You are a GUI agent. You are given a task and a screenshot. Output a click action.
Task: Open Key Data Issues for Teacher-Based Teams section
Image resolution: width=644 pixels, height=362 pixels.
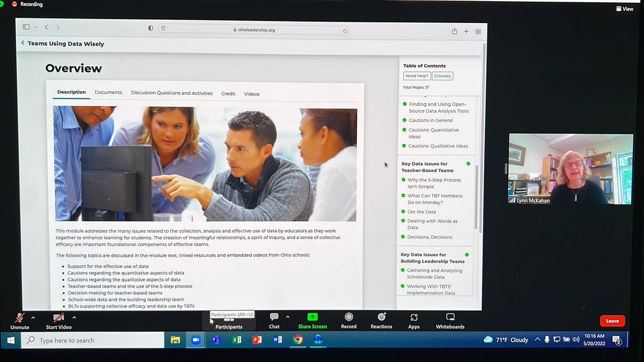pyautogui.click(x=428, y=167)
